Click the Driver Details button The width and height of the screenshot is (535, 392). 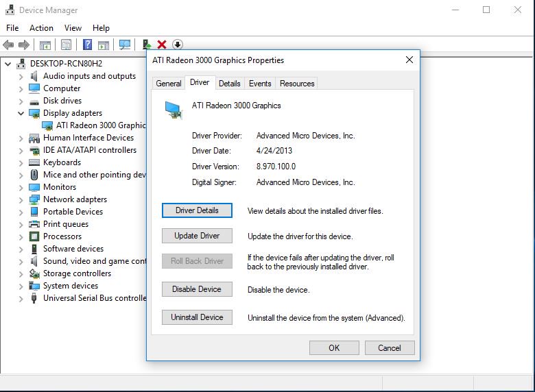(x=197, y=210)
